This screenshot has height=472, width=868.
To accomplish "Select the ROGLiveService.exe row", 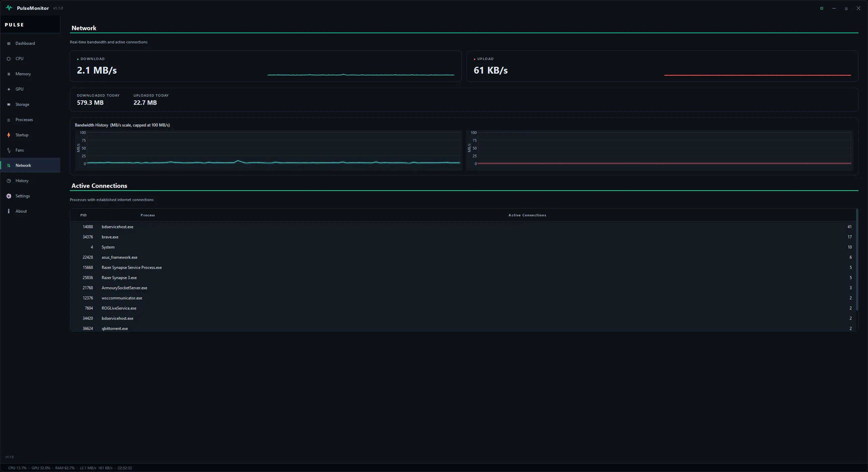I will pos(463,308).
